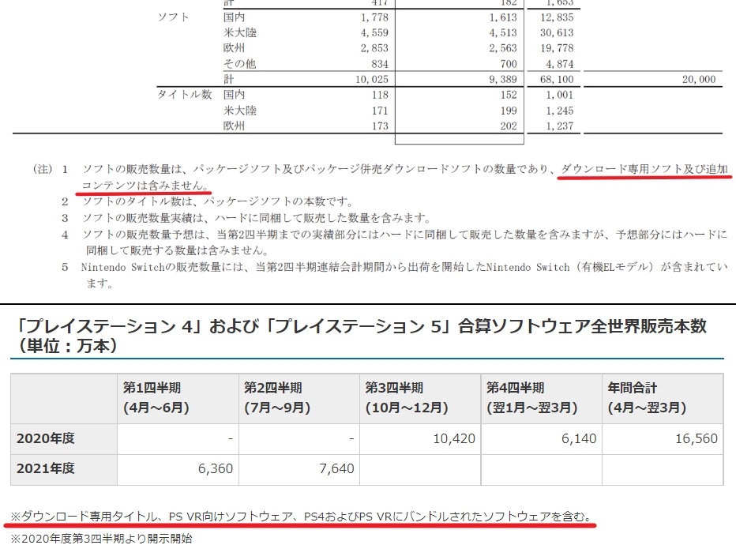The image size is (736, 560).
Task: Click the 16,560 annual total cell
Action: pos(696,438)
